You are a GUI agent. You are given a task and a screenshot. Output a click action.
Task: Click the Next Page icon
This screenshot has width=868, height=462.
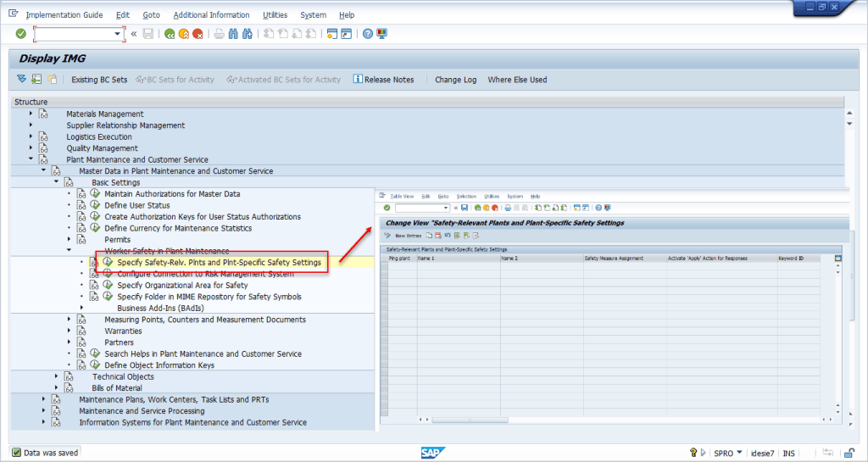[x=298, y=34]
